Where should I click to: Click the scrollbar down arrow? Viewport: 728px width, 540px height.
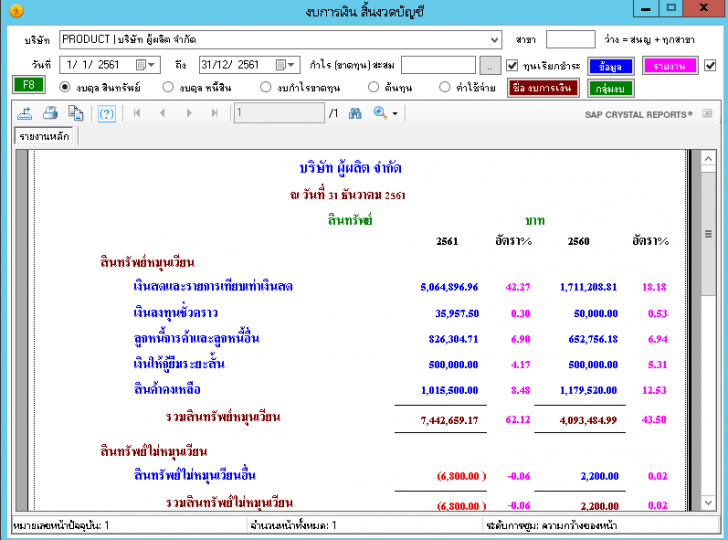708,502
